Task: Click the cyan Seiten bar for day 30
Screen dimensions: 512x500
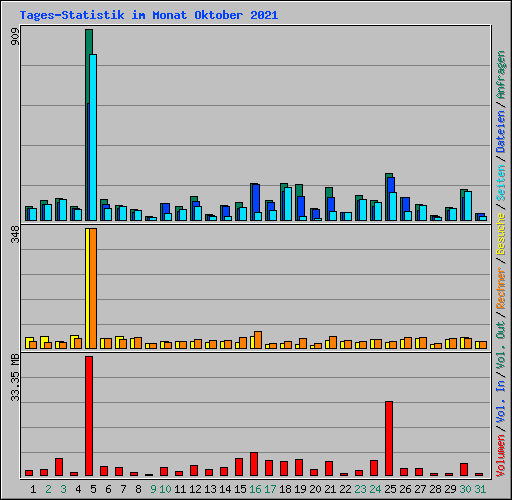Action: coord(468,206)
